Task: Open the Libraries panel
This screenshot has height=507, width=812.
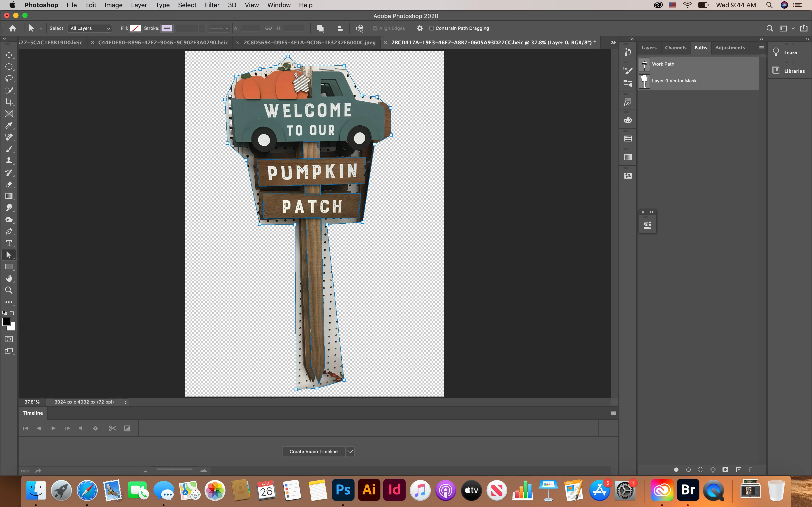Action: click(794, 71)
